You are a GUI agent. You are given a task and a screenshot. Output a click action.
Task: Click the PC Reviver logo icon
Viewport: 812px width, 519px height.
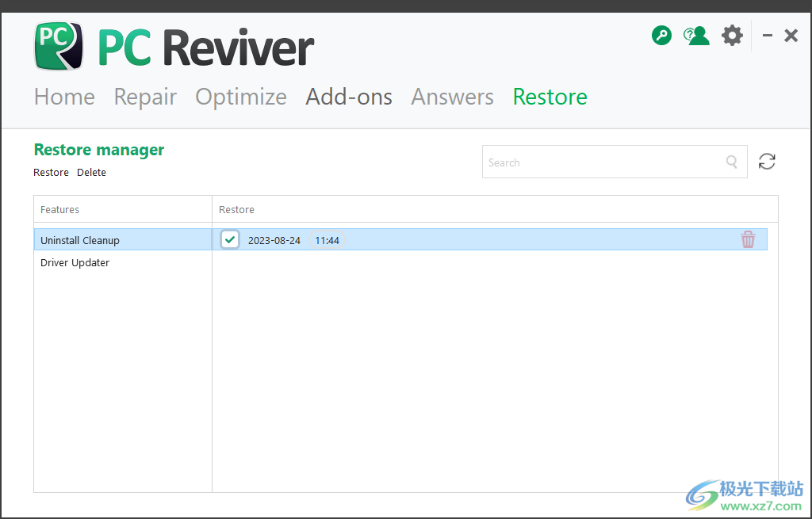59,46
